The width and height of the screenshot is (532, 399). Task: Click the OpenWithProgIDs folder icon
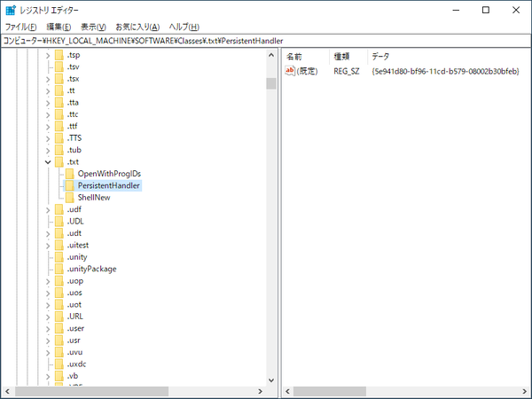[69, 174]
